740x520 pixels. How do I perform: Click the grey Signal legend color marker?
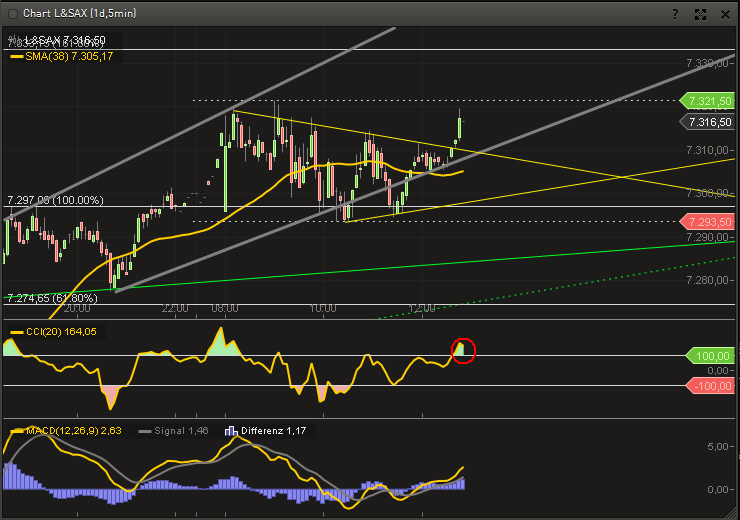coord(145,431)
